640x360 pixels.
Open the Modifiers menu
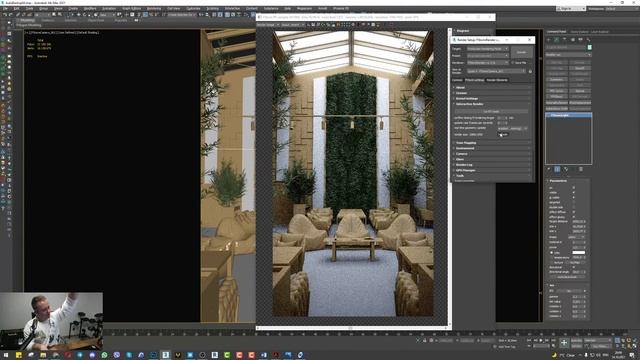(x=90, y=8)
